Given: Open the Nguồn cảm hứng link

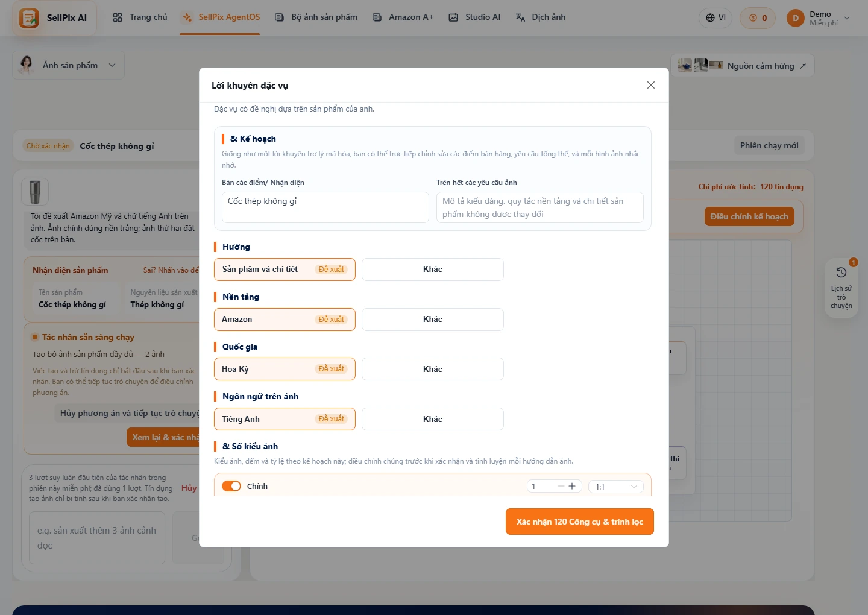Looking at the screenshot, I should [x=743, y=66].
